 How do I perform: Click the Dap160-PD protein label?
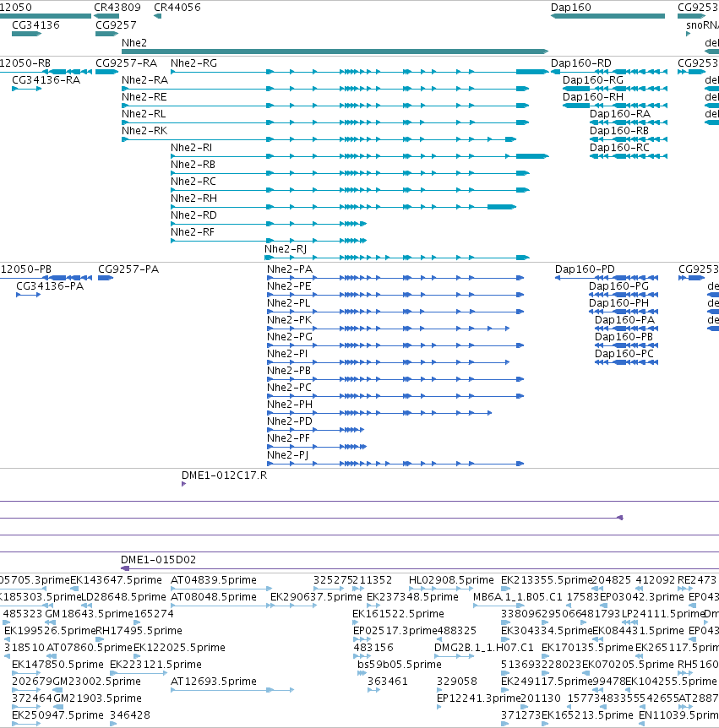(585, 269)
